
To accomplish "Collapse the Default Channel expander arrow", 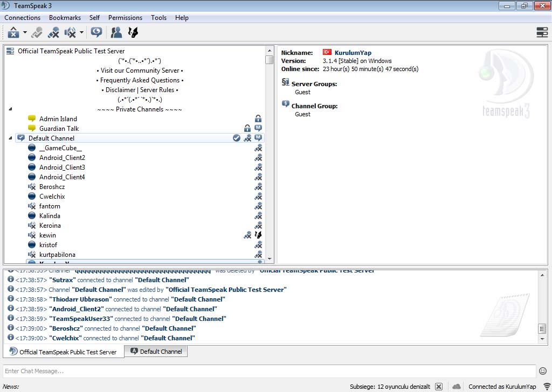I will point(10,138).
